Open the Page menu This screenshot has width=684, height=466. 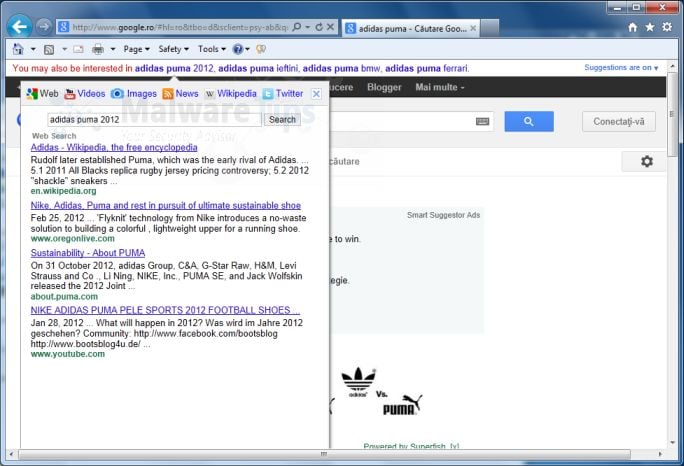click(137, 49)
